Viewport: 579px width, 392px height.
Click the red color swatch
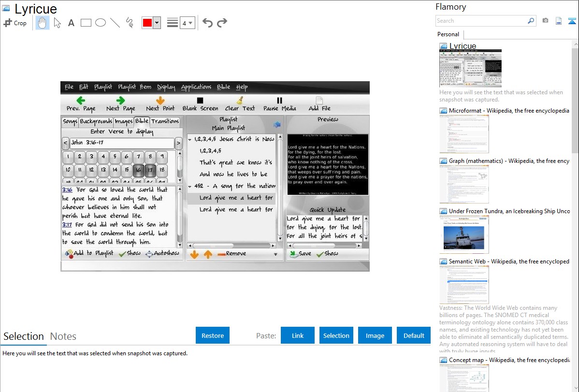(x=147, y=23)
